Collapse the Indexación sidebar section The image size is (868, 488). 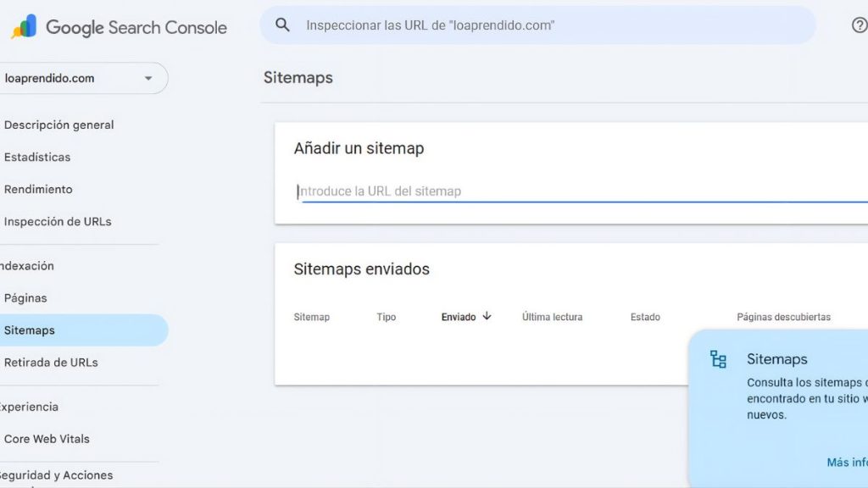[27, 266]
